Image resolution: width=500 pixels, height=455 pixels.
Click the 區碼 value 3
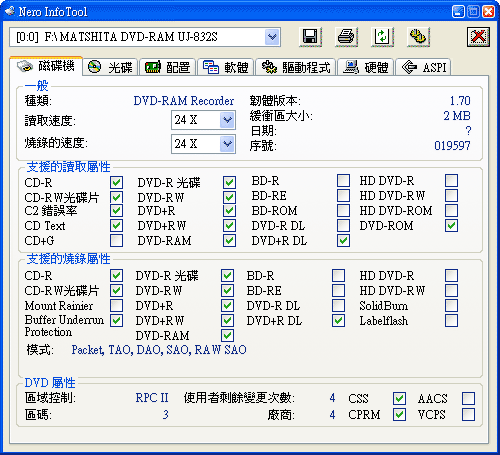(x=166, y=415)
